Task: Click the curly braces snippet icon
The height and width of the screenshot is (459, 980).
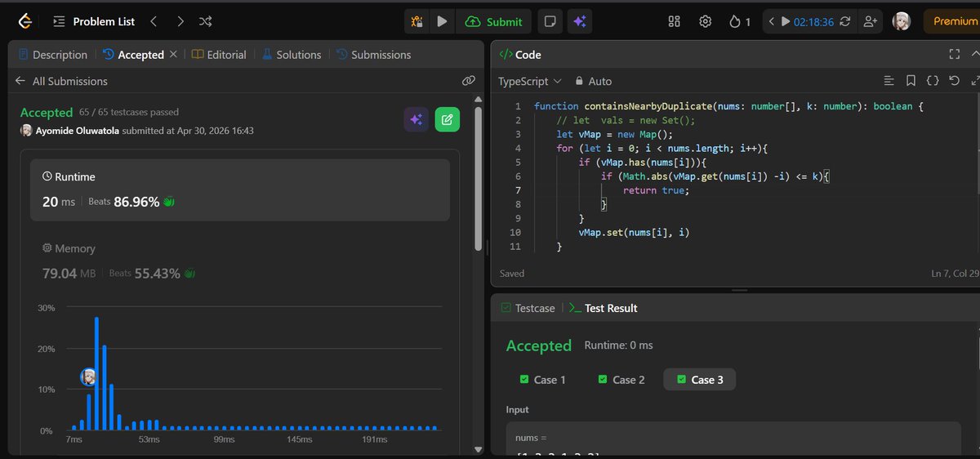Action: (x=932, y=81)
